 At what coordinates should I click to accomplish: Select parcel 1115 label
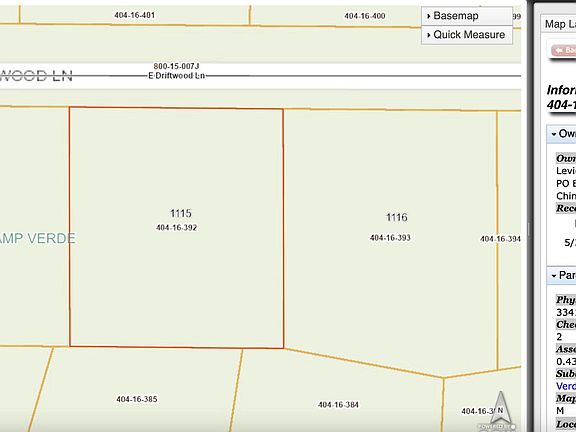[181, 213]
